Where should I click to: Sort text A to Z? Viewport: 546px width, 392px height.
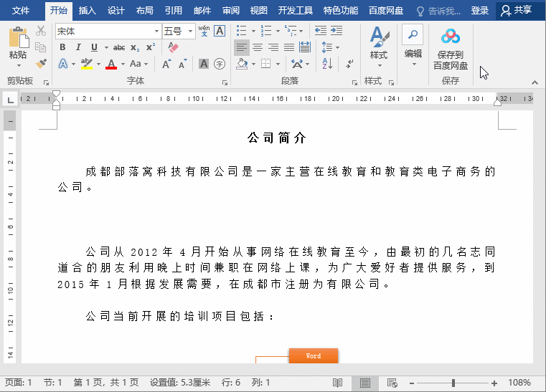click(x=327, y=64)
